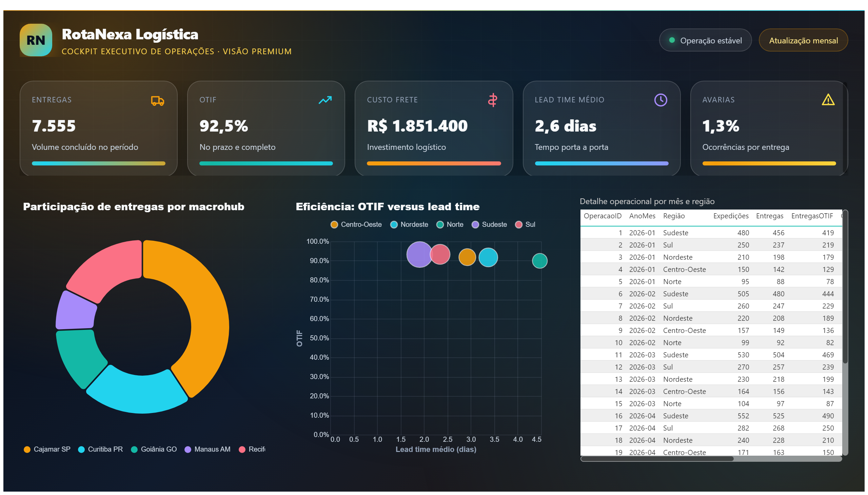Click the table's horizontal scrollbar thumb

[657, 459]
